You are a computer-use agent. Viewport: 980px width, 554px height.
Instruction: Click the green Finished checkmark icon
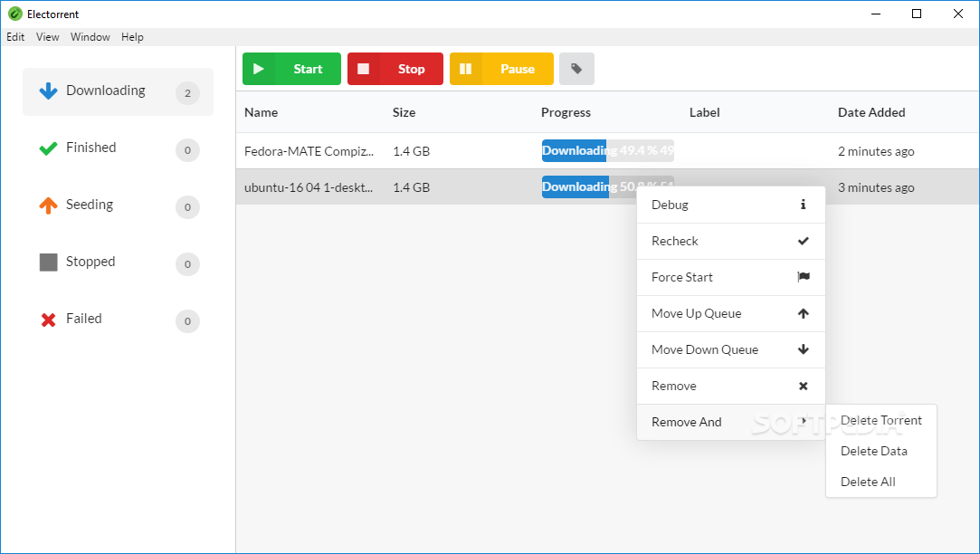pos(48,148)
